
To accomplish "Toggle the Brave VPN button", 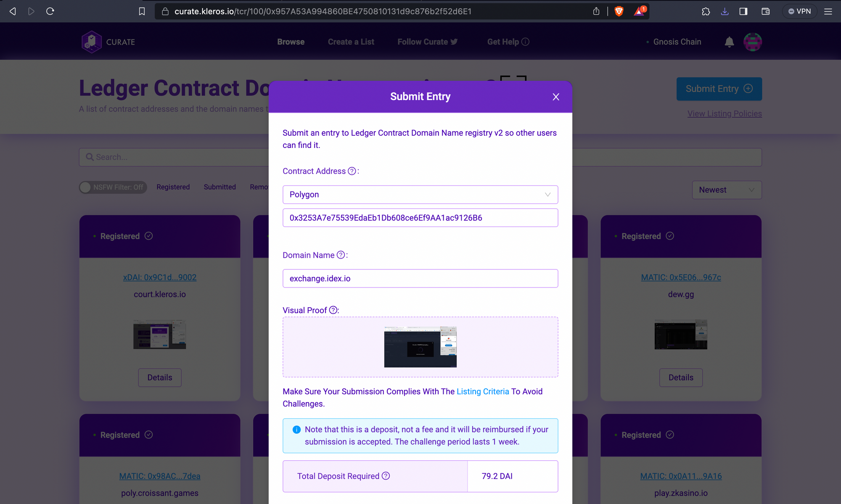I will pyautogui.click(x=799, y=11).
